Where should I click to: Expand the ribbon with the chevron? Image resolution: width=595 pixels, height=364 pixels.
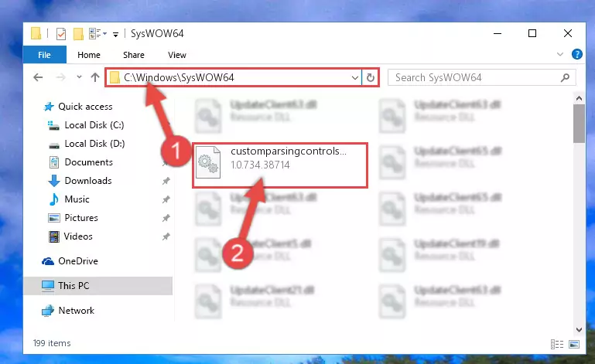559,54
